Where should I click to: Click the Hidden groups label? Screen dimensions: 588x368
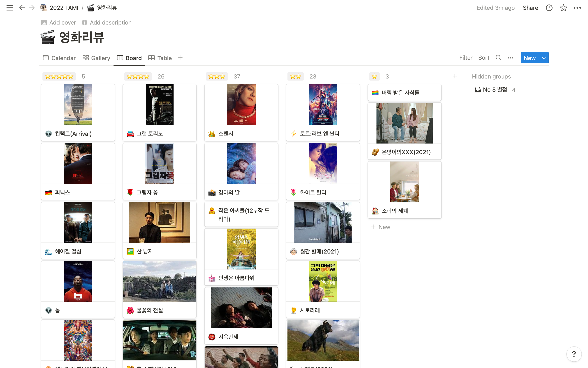(x=491, y=76)
